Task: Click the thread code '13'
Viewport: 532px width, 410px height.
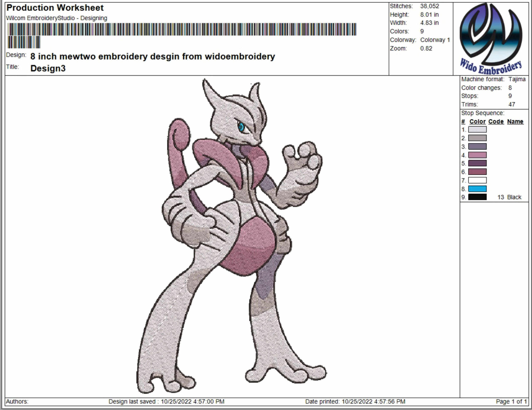Action: click(501, 197)
